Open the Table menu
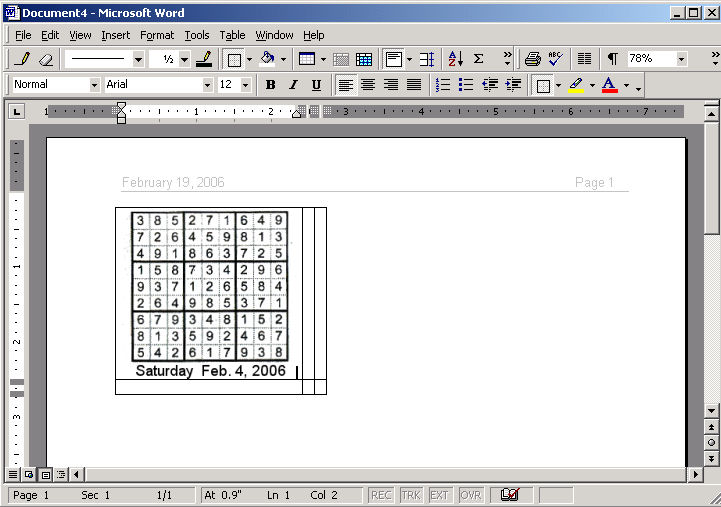Image resolution: width=721 pixels, height=507 pixels. [x=232, y=35]
